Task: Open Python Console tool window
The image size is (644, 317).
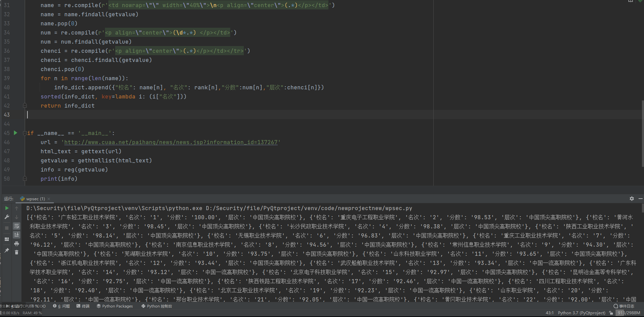Action: tap(157, 306)
